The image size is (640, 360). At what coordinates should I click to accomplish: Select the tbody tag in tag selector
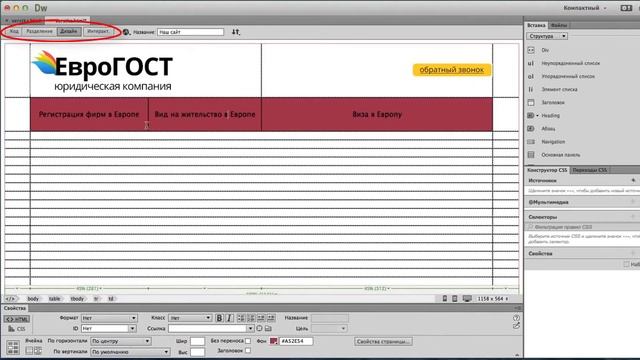coord(77,299)
